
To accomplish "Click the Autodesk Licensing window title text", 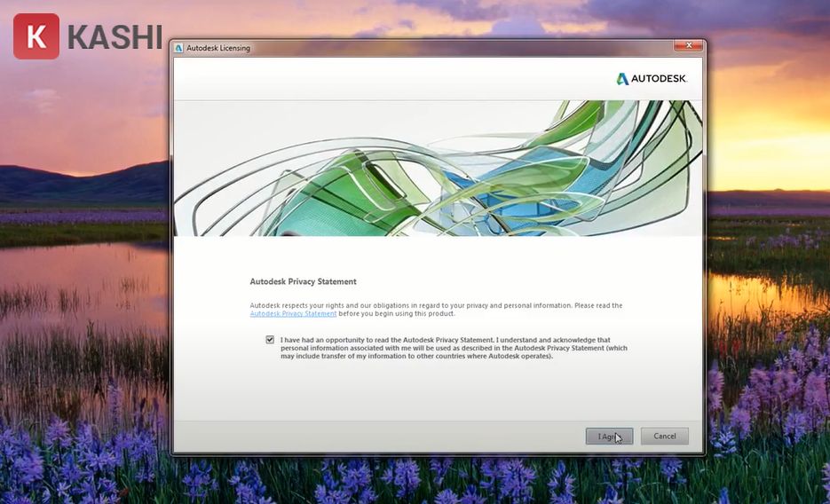I will click(x=218, y=48).
